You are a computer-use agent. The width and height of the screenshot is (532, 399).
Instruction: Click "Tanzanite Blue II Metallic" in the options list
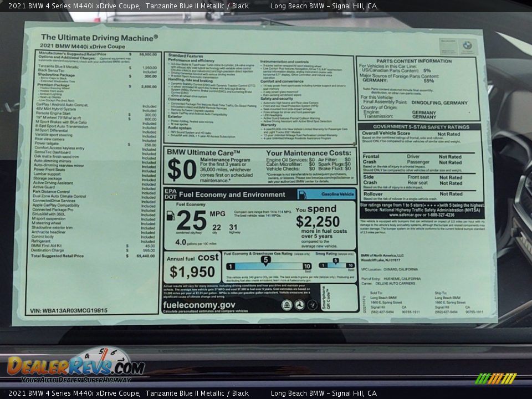(58, 67)
